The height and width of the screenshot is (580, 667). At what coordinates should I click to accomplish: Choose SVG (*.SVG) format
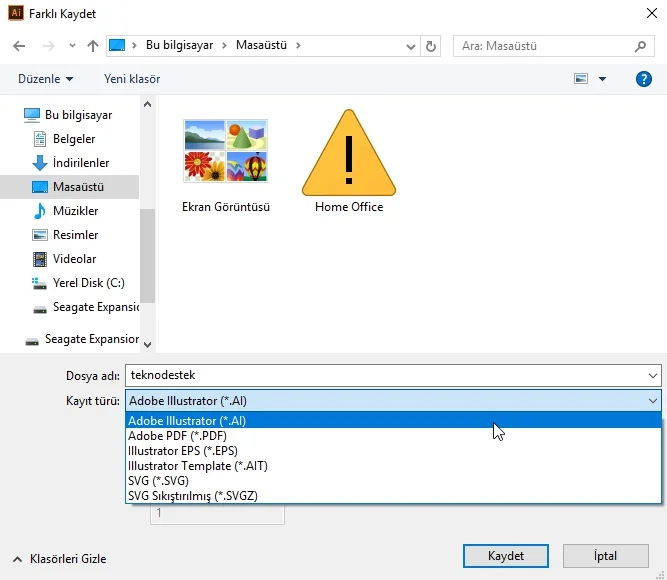tap(393, 480)
